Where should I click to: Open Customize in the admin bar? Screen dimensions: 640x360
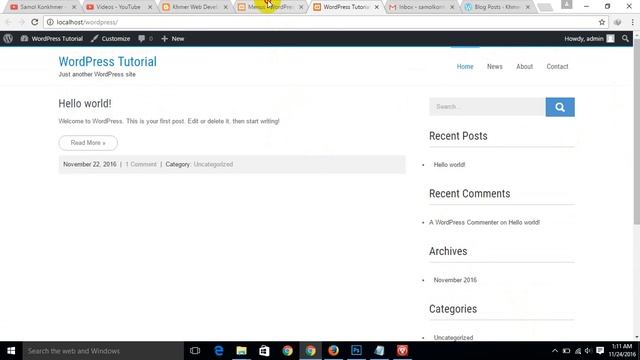(111, 38)
